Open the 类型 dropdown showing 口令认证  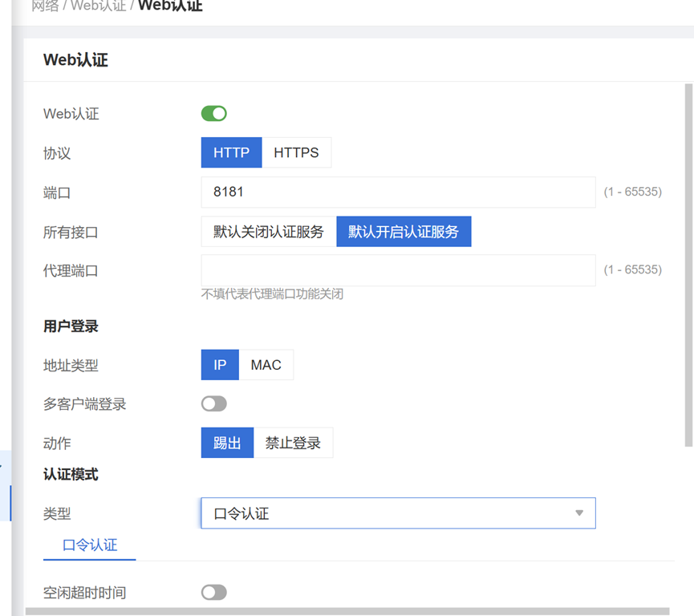tap(398, 513)
